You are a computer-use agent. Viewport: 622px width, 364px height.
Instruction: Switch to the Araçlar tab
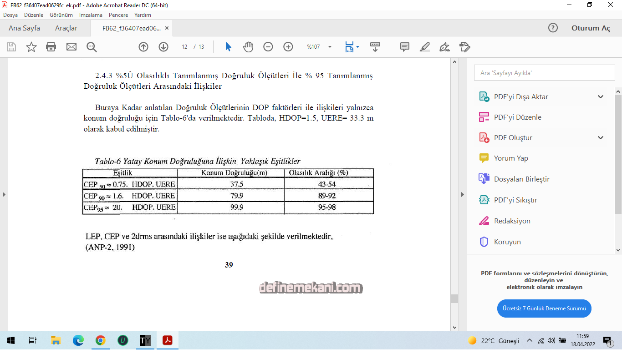coord(66,28)
